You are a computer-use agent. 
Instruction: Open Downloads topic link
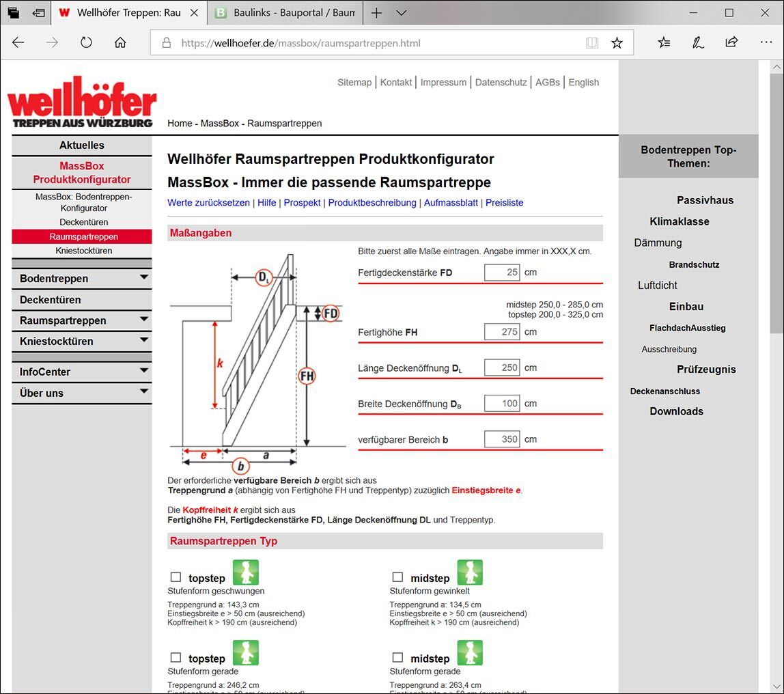pyautogui.click(x=677, y=411)
